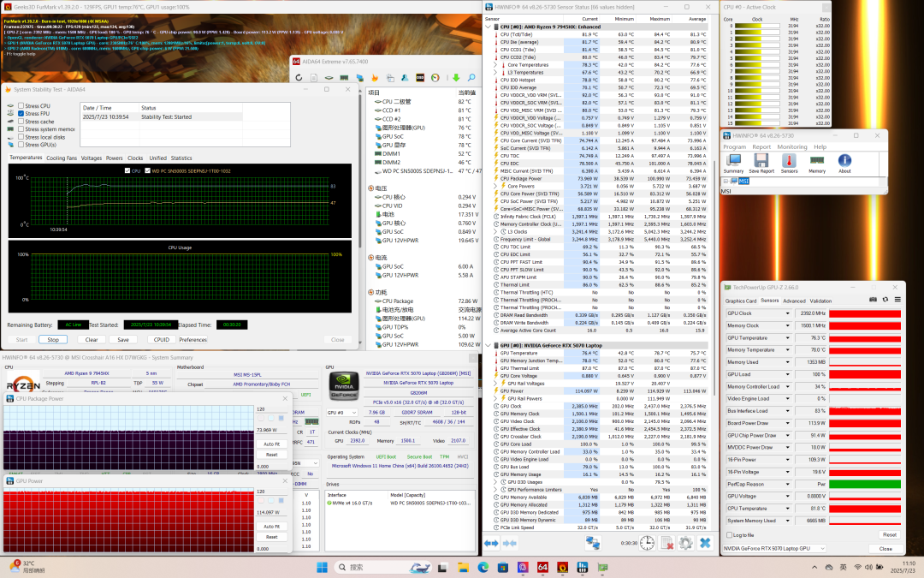This screenshot has height=578, width=924.
Task: Click the AIDA64 taskbar icon
Action: coord(542,568)
